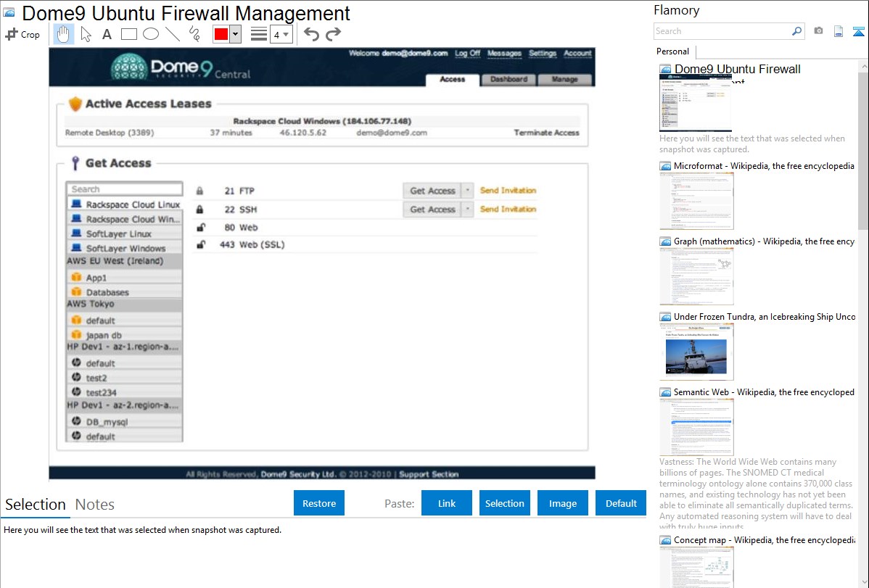Click the Dashboard tab in Dome9
Screen dimensions: 869x588
click(x=508, y=80)
